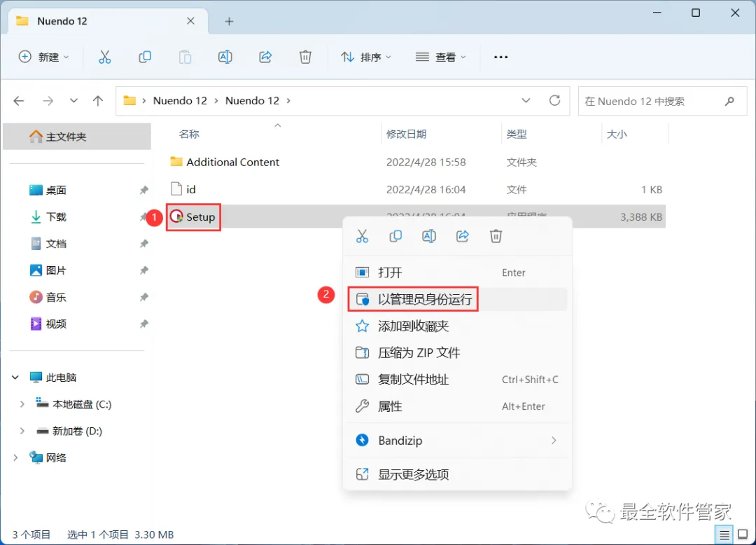Click the Copy icon in the context menu
This screenshot has width=756, height=545.
click(395, 236)
